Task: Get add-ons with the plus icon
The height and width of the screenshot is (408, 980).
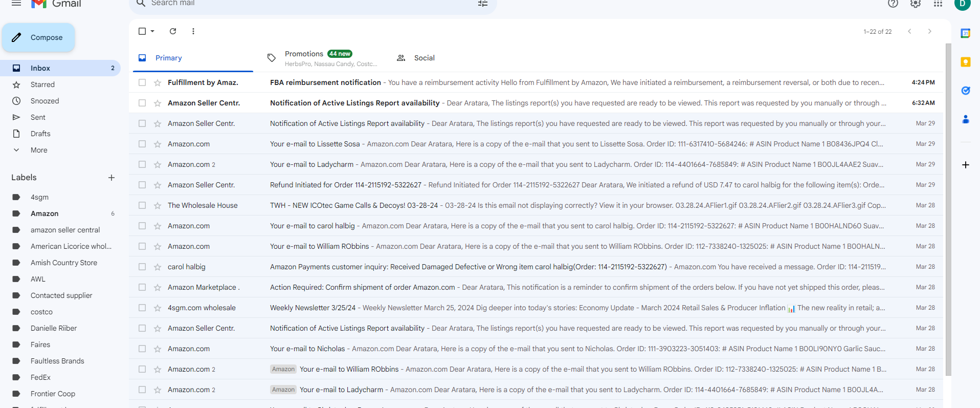Action: click(x=966, y=165)
